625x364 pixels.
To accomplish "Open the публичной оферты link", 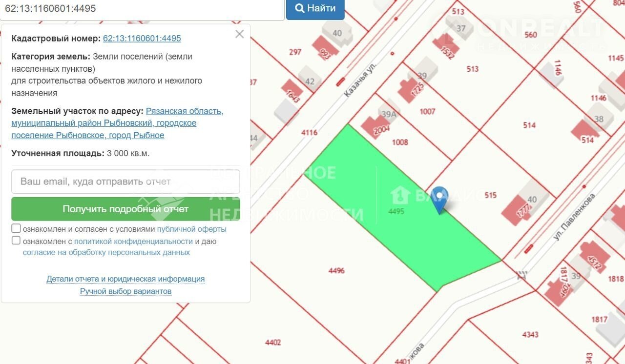I will pyautogui.click(x=191, y=229).
